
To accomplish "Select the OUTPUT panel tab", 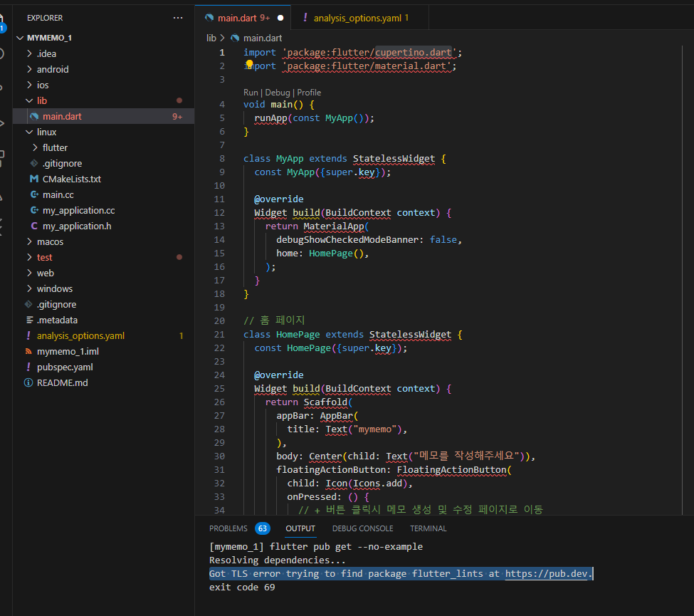I will (x=300, y=528).
